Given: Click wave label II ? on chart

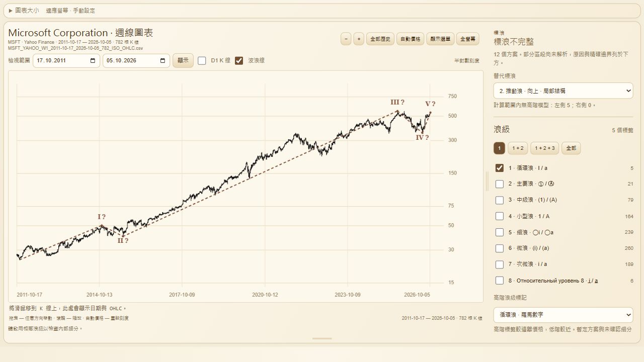Looking at the screenshot, I should tap(123, 241).
